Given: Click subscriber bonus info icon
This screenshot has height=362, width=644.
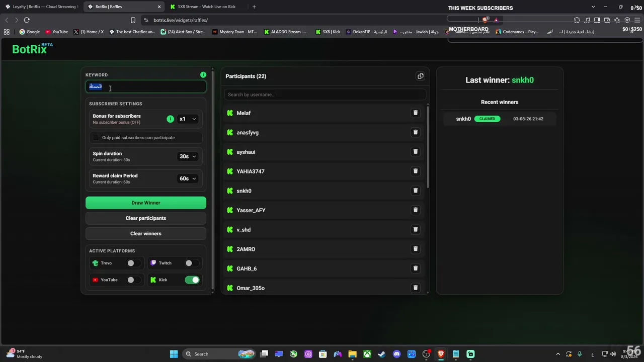Looking at the screenshot, I should pos(170,119).
